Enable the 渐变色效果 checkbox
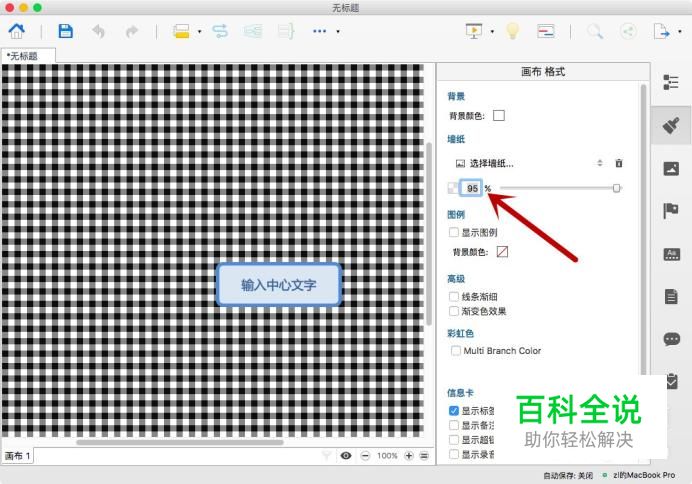Image resolution: width=692 pixels, height=484 pixels. [454, 311]
